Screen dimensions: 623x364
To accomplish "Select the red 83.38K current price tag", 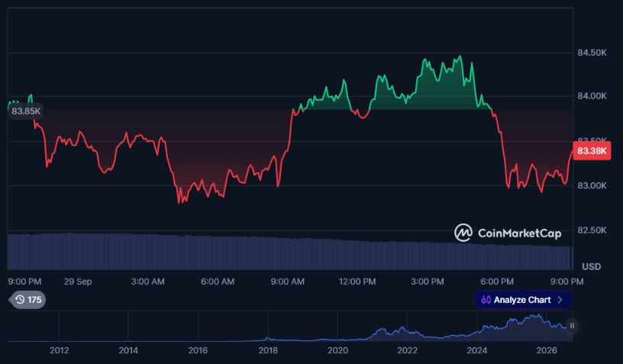I will [x=592, y=150].
